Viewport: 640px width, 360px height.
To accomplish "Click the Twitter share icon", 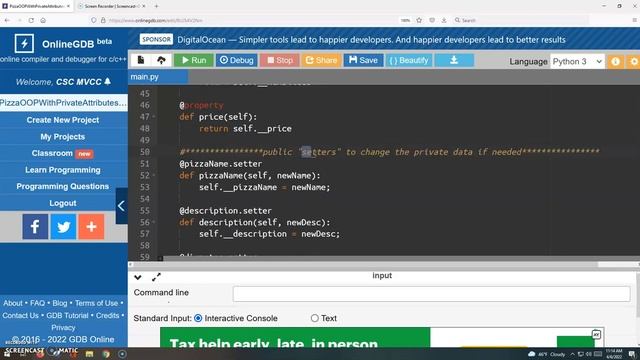I will (x=63, y=227).
